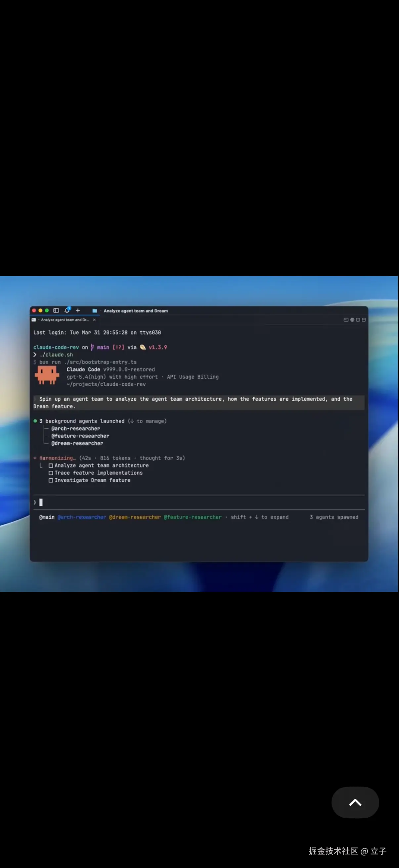Viewport: 399px width, 868px height.
Task: Click the orange Claude Code mascot logo
Action: pyautogui.click(x=47, y=375)
